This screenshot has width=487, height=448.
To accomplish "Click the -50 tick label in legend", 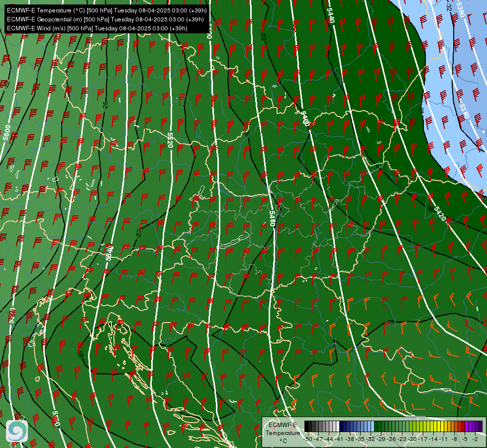I will (308, 439).
